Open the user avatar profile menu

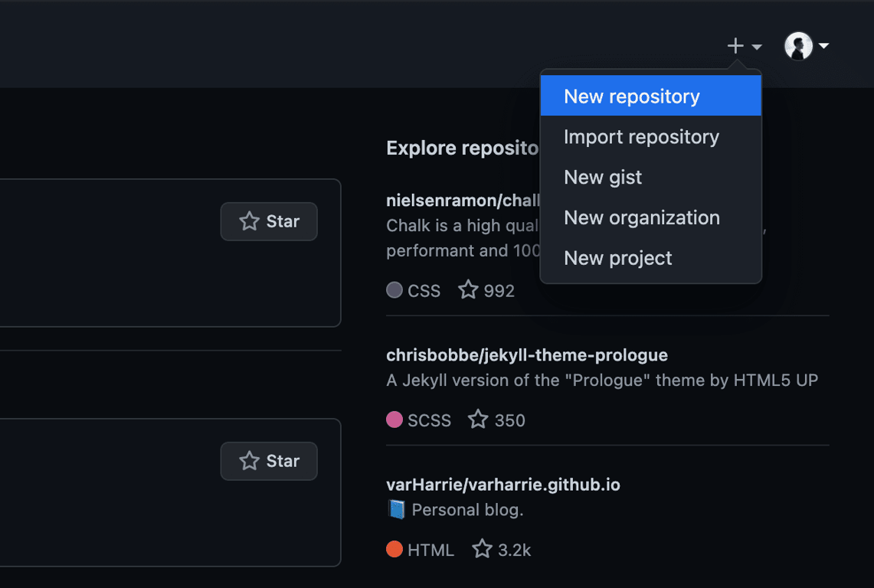tap(798, 46)
